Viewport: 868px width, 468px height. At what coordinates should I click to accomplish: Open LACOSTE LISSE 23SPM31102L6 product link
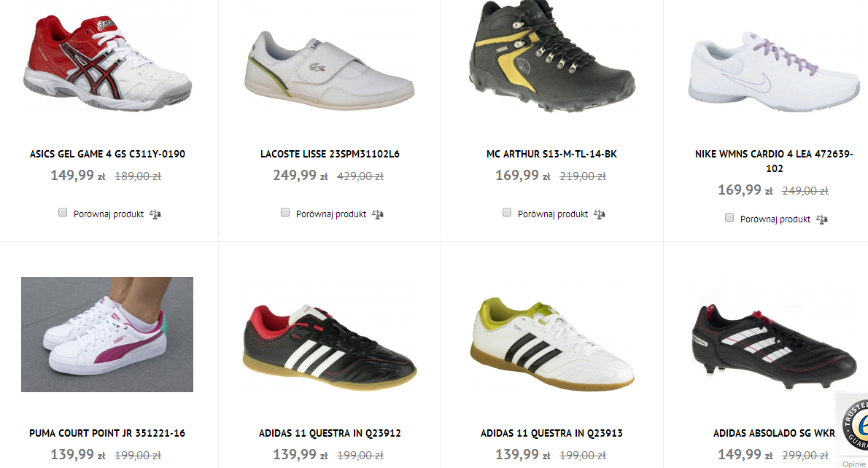coord(330,154)
